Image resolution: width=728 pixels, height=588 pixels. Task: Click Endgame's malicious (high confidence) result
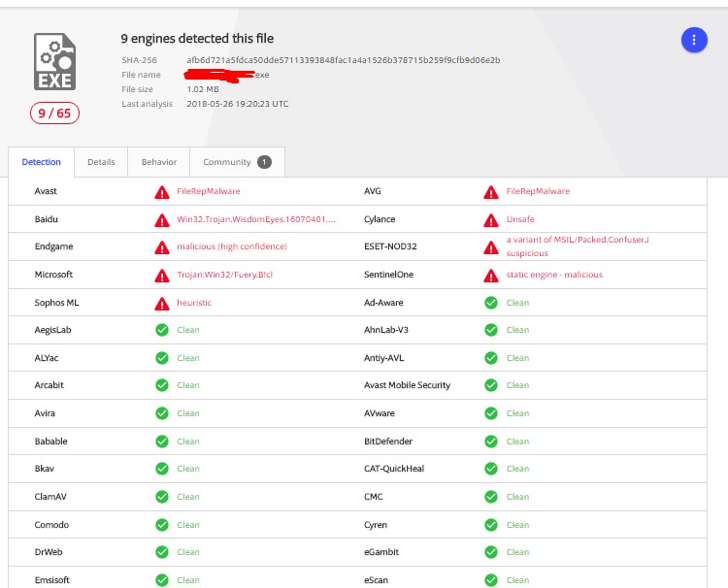(x=232, y=246)
